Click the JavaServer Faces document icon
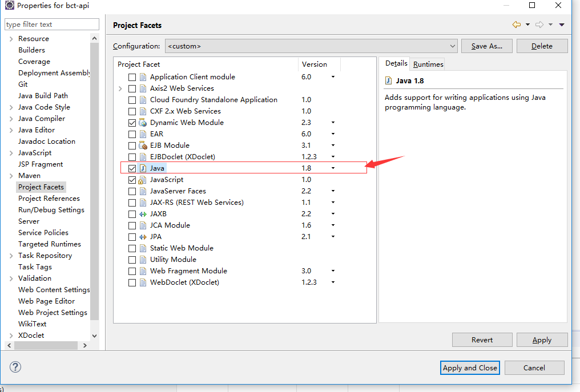Image resolution: width=580 pixels, height=392 pixels. coord(143,191)
